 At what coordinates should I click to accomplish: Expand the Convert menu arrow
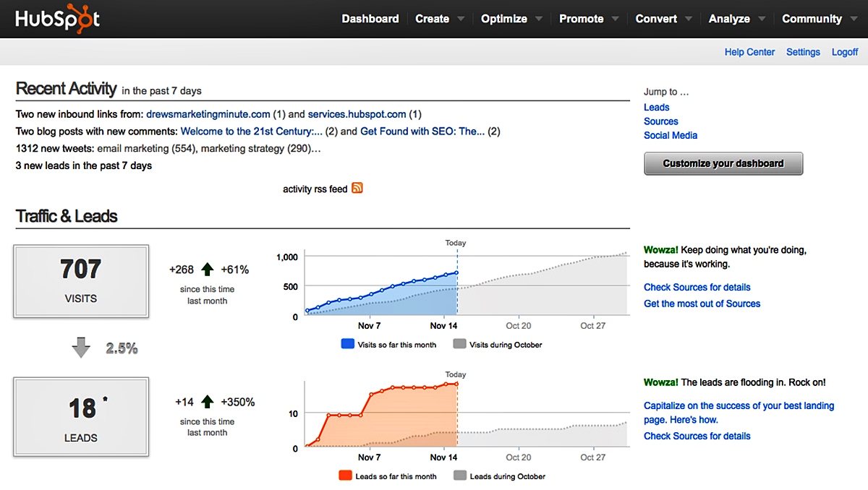pos(689,20)
